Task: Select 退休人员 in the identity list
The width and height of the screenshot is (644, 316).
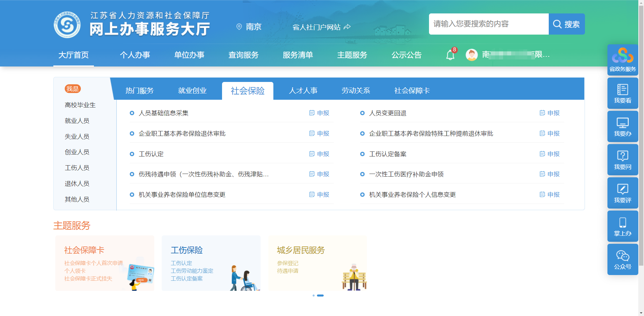Action: pos(77,184)
